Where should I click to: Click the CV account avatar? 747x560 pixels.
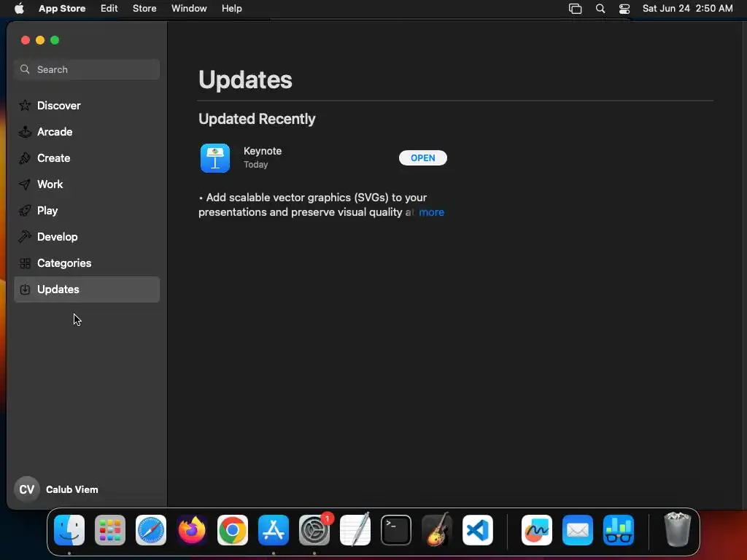point(27,489)
